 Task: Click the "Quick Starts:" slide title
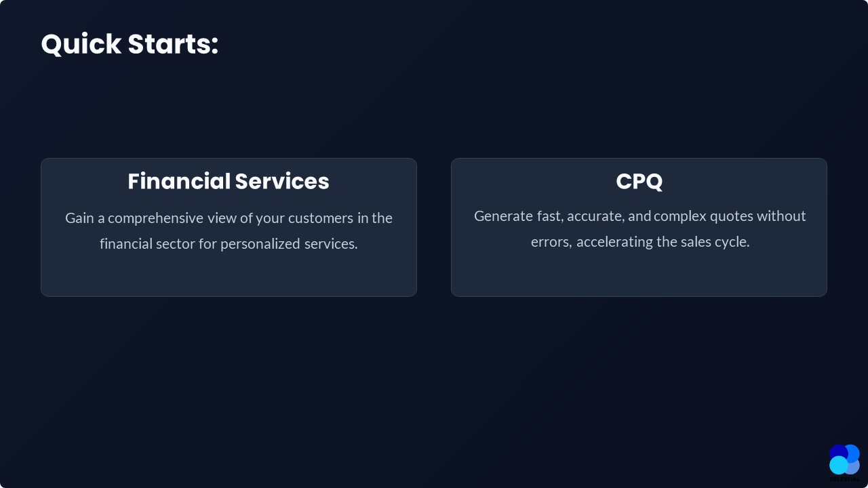tap(130, 44)
